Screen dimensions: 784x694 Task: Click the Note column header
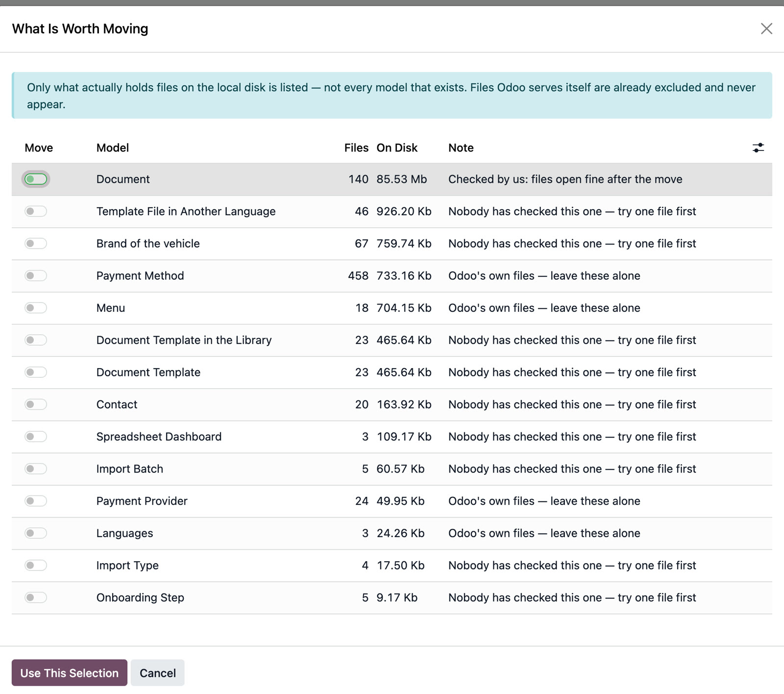click(461, 148)
